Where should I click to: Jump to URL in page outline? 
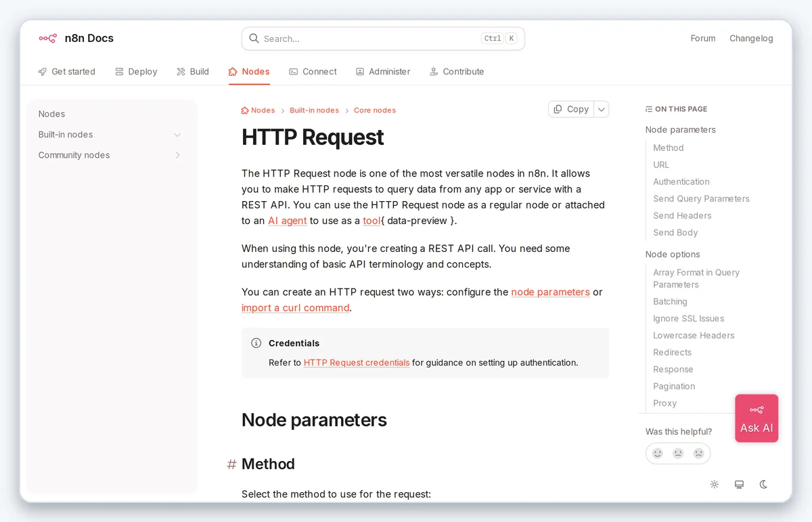661,165
